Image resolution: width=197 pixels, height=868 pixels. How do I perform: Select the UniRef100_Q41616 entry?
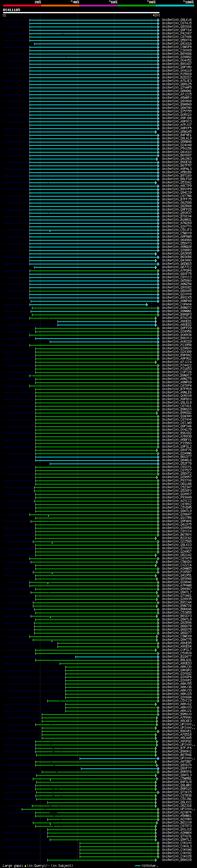click(x=177, y=43)
